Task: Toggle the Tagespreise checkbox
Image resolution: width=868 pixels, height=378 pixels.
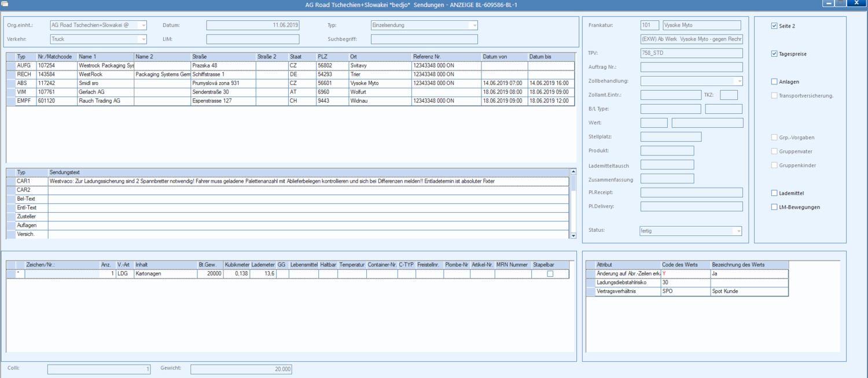Action: tap(774, 54)
